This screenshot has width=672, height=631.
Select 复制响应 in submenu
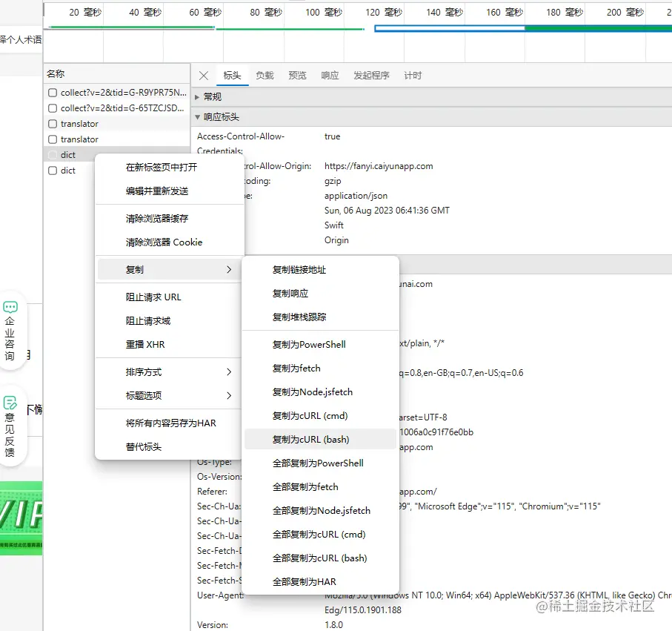pyautogui.click(x=320, y=294)
